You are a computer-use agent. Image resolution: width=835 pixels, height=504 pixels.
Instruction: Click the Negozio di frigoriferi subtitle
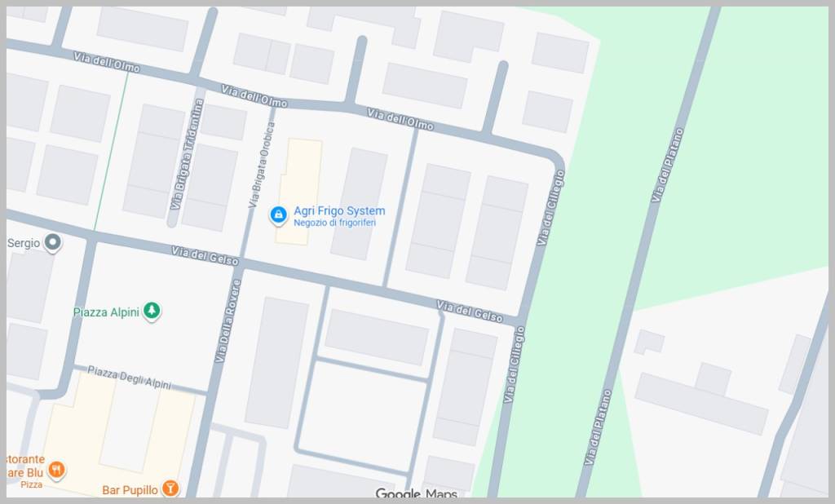(x=334, y=223)
